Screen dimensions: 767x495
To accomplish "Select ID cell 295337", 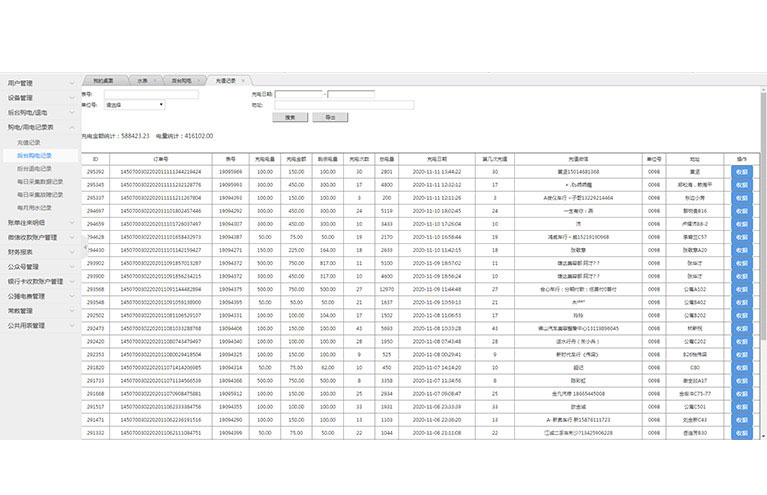I will [x=95, y=198].
